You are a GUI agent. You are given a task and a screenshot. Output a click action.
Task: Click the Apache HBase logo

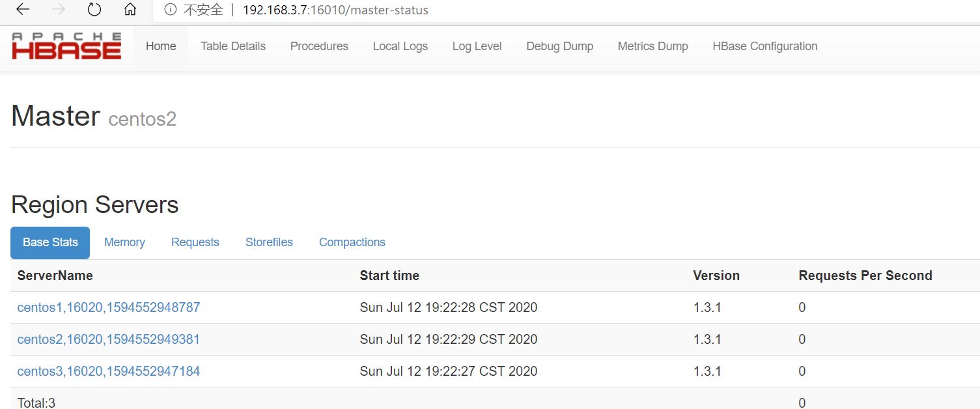click(66, 46)
